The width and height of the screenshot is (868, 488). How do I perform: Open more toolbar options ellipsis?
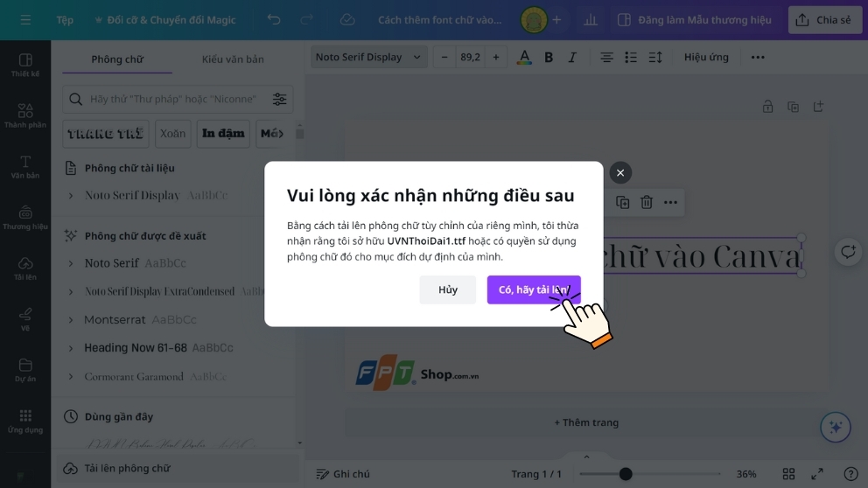pyautogui.click(x=758, y=57)
